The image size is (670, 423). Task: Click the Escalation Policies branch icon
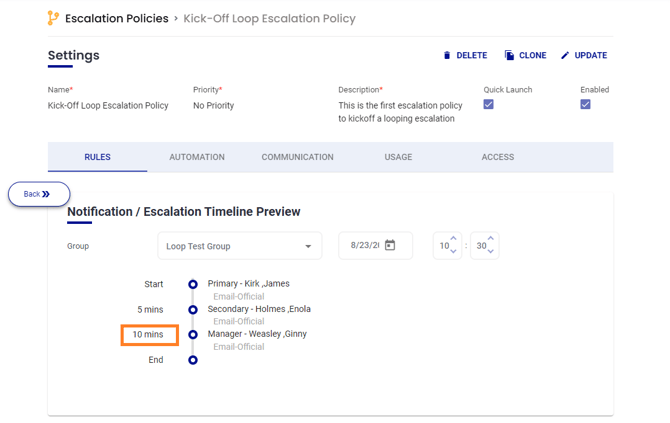pyautogui.click(x=53, y=18)
